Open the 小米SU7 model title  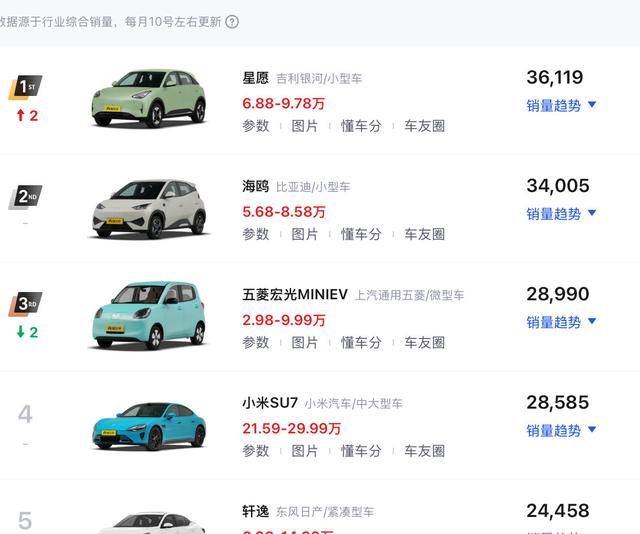[x=270, y=403]
